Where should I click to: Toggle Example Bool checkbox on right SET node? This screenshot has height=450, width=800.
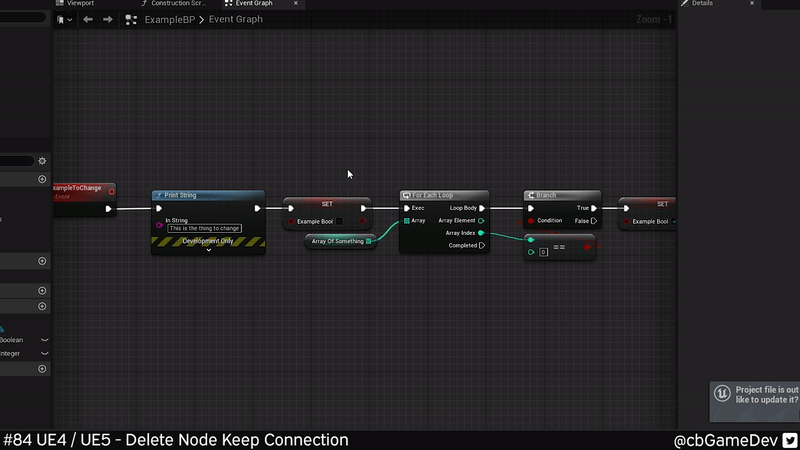click(674, 221)
